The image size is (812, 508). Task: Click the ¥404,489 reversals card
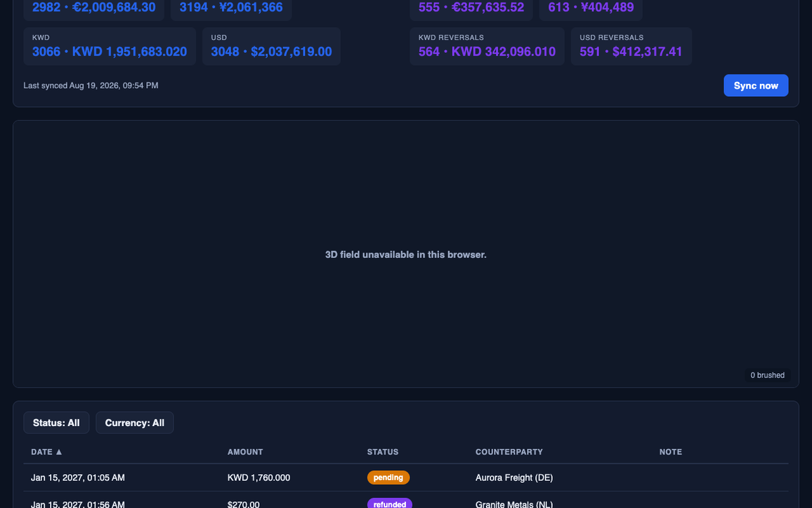coord(591,9)
